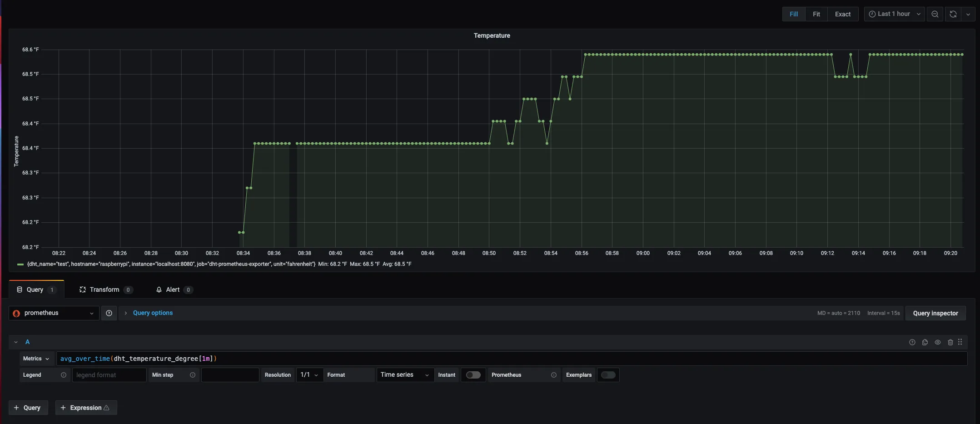The height and width of the screenshot is (424, 980).
Task: Open the Metrics browser dropdown
Action: pos(36,359)
